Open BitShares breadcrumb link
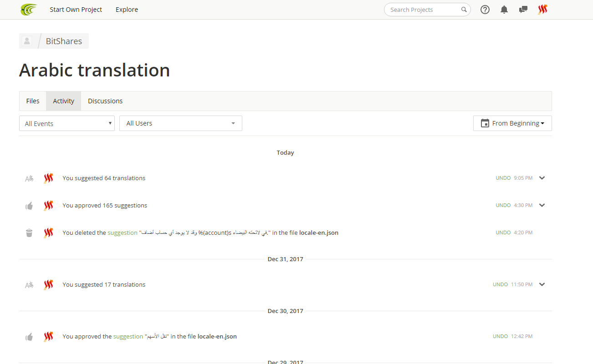593x364 pixels. [x=64, y=41]
